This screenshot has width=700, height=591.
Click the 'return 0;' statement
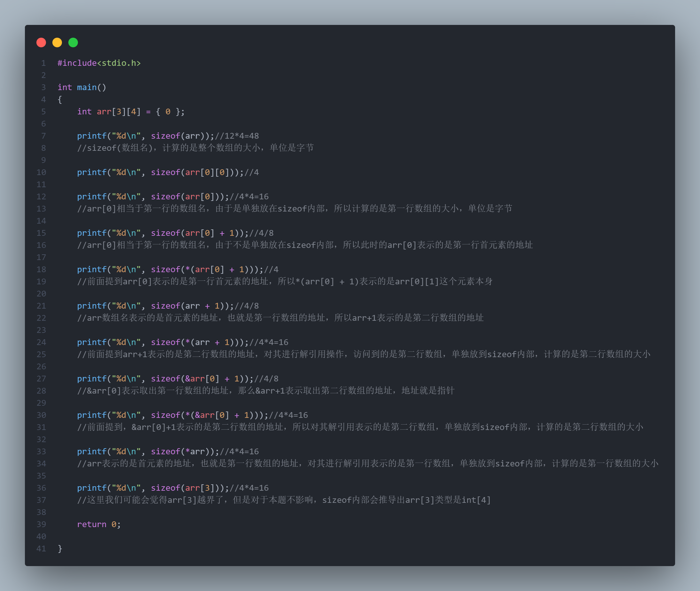[99, 524]
